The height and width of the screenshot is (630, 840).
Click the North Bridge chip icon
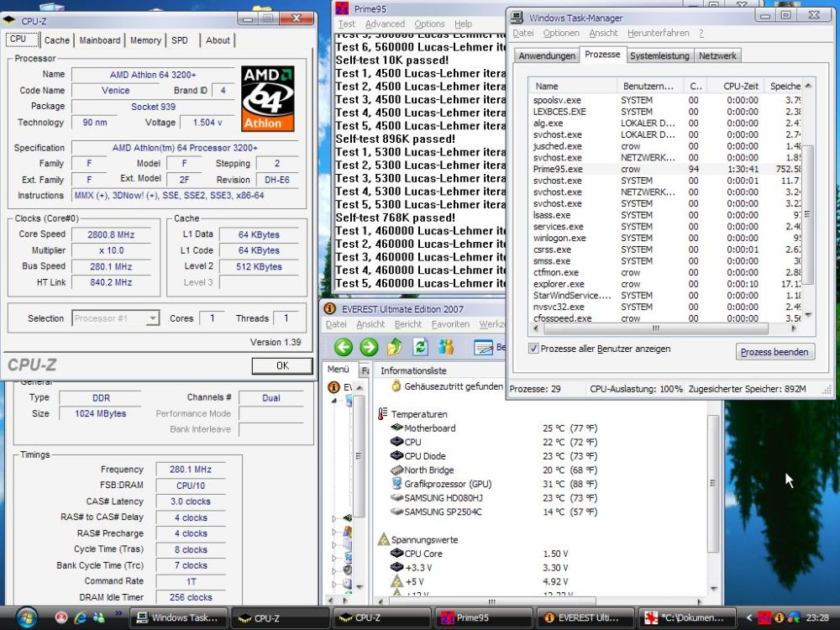tap(396, 470)
